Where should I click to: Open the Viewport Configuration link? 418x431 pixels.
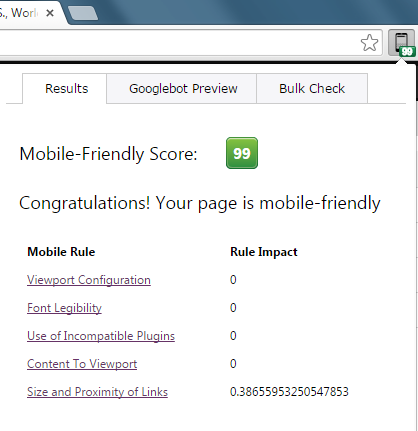pyautogui.click(x=89, y=280)
